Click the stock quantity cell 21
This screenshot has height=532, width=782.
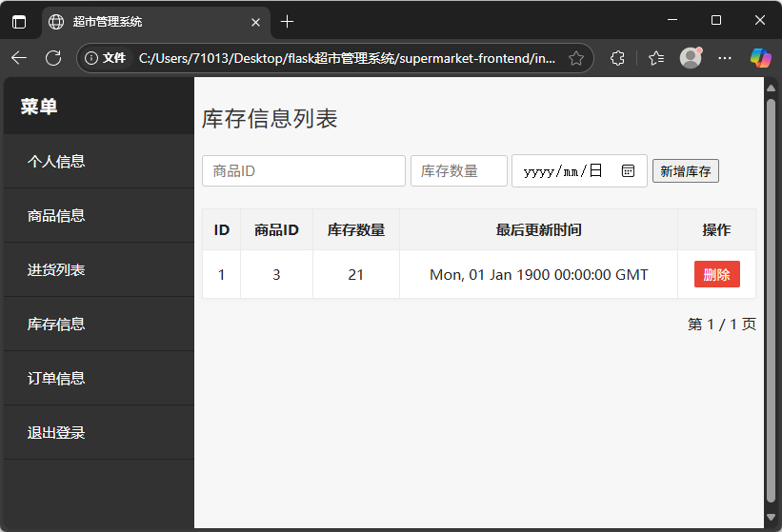pyautogui.click(x=356, y=274)
